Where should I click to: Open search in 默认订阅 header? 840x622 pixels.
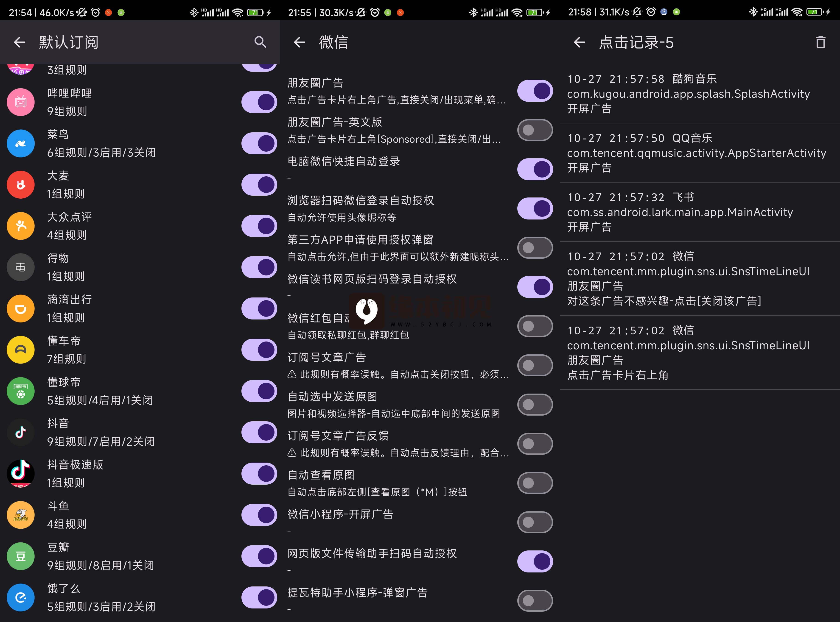click(260, 42)
